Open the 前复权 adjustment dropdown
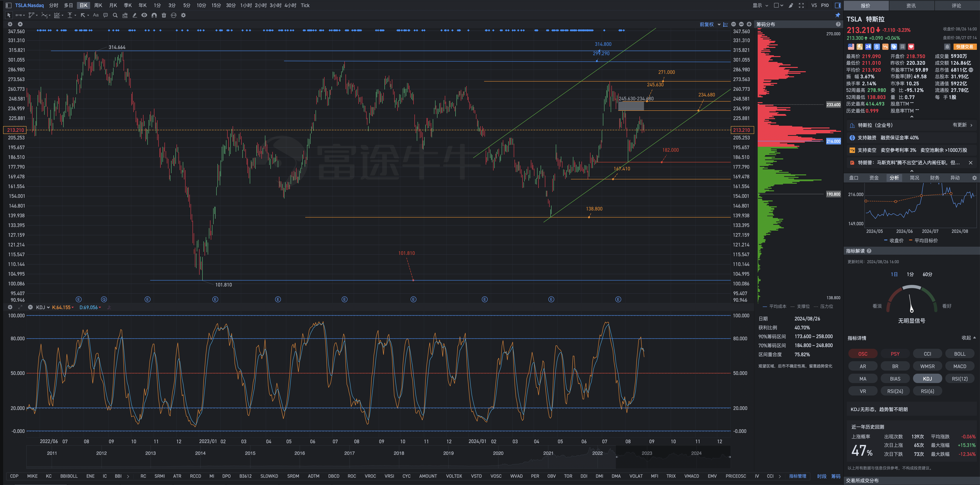Screen dimensions: 980x485 click(710, 24)
